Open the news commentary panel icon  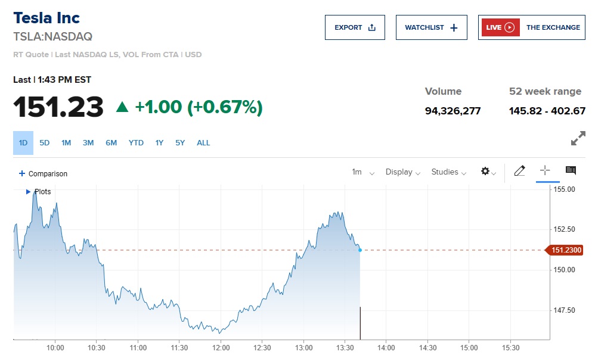point(570,171)
